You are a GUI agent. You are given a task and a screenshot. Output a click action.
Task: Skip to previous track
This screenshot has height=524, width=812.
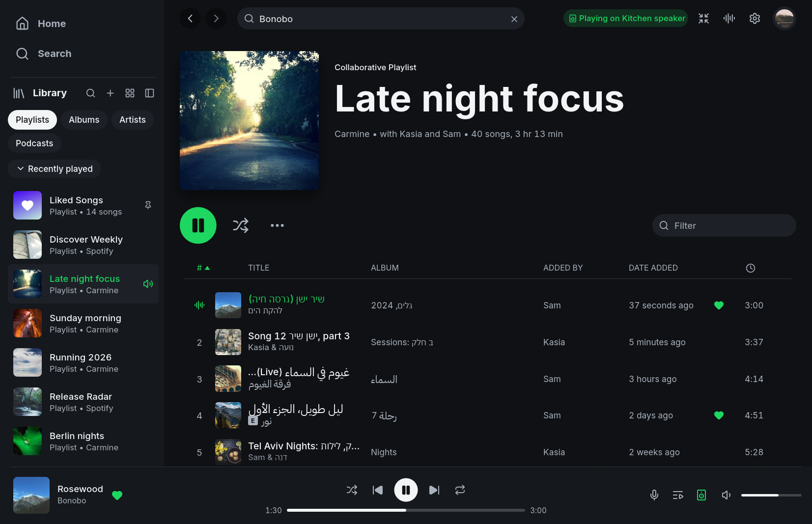pos(378,490)
